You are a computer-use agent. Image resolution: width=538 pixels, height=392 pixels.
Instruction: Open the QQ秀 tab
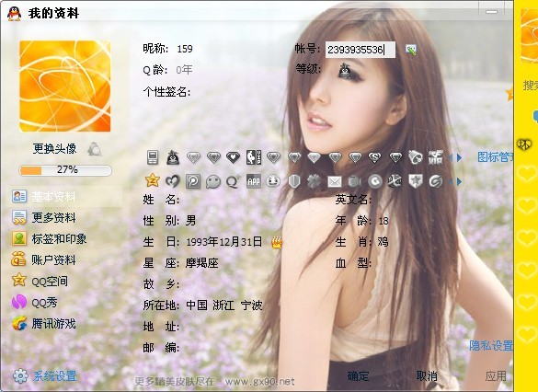[35, 303]
